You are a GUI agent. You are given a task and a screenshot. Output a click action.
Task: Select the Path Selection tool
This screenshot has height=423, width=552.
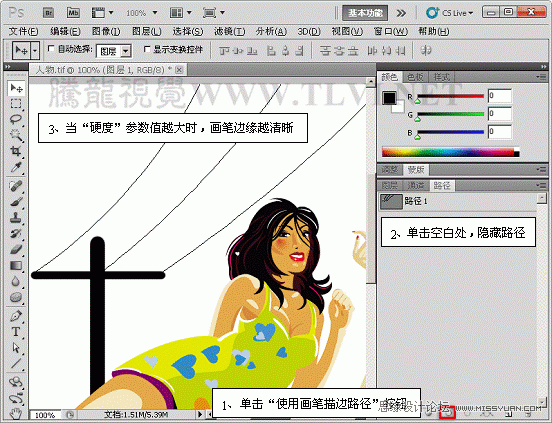click(16, 348)
